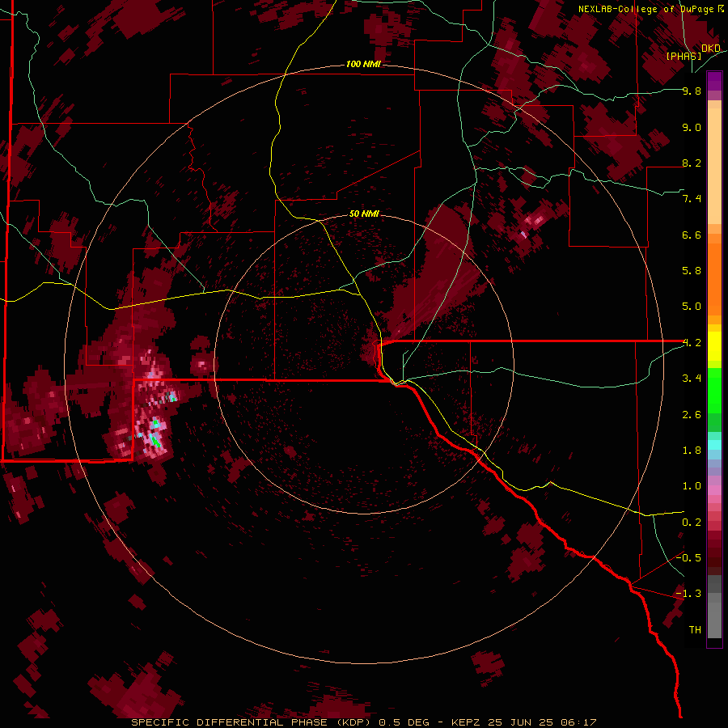Pick the purple top segment of the color bar
This screenshot has width=728, height=728.
point(714,81)
